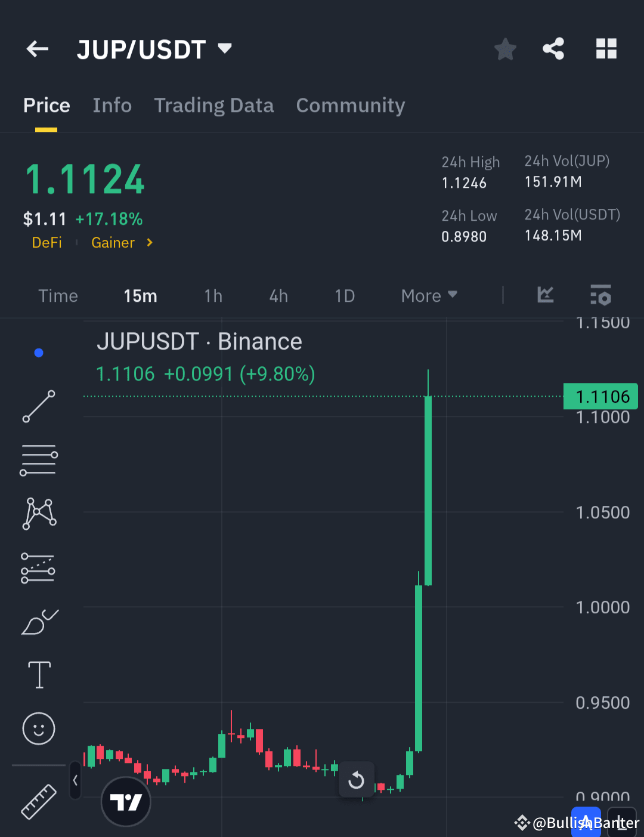This screenshot has height=837, width=644.
Task: Toggle JUP/USDT as a favorite star
Action: click(505, 49)
